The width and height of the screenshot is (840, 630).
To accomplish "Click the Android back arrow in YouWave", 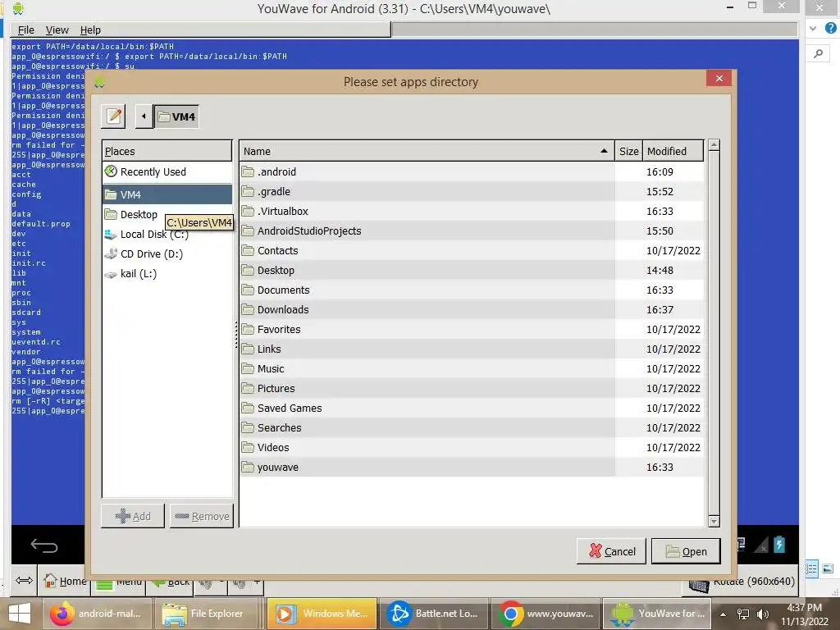I will [44, 546].
